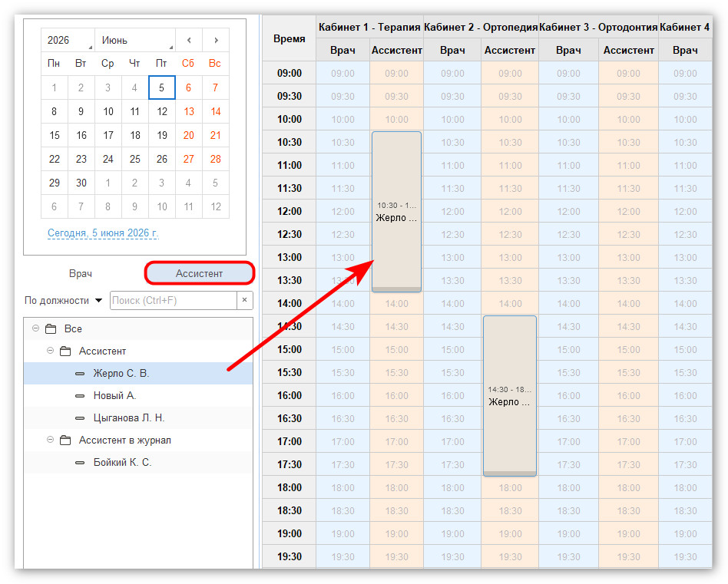Click the Кабинет 1 - Терапия column header

[x=369, y=28]
